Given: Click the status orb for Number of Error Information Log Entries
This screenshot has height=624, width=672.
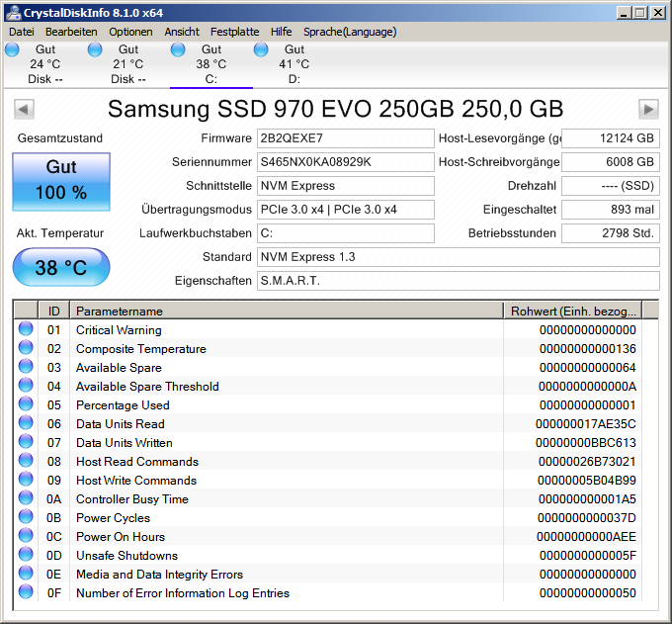Looking at the screenshot, I should 26,592.
